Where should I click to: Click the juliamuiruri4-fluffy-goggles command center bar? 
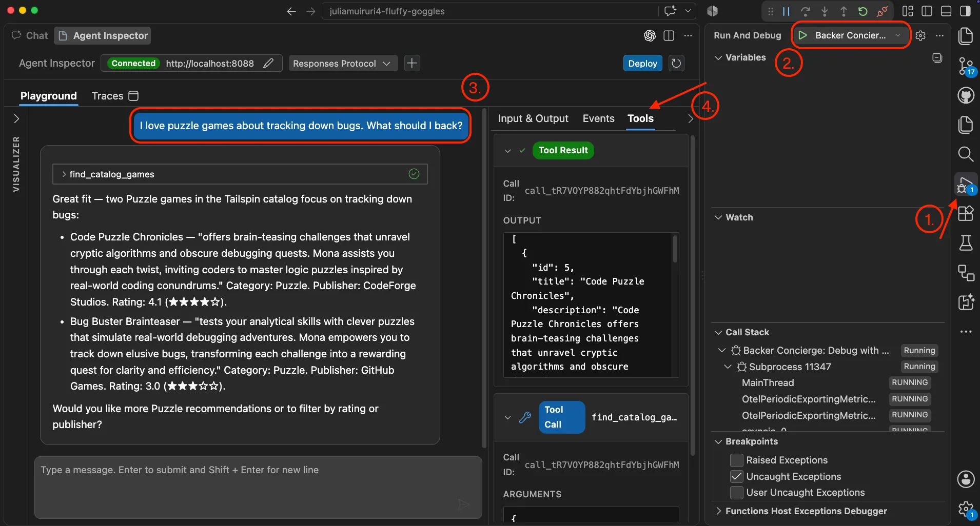click(x=490, y=11)
